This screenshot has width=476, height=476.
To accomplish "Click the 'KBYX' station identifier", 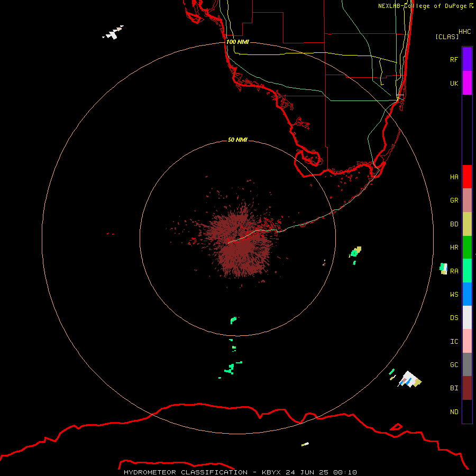I will (x=271, y=472).
